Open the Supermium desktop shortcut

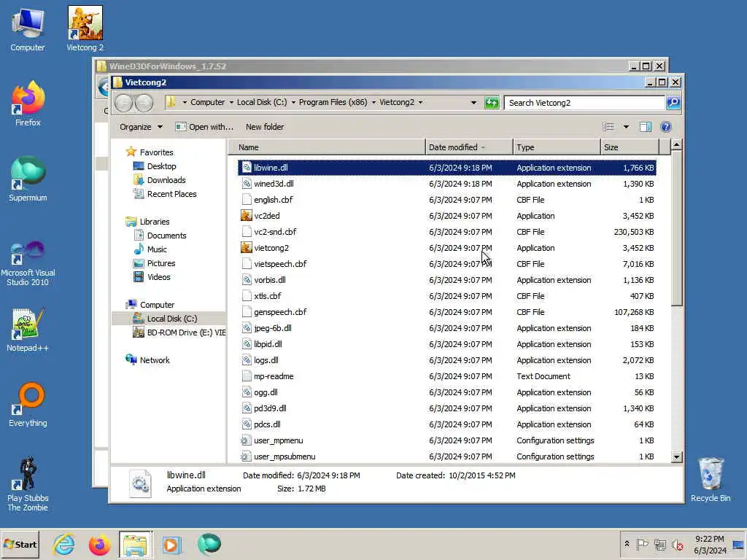click(28, 179)
